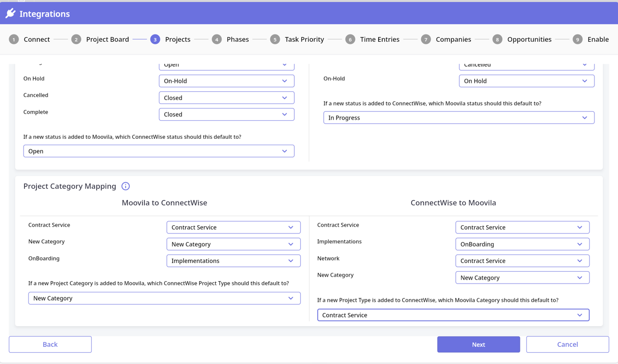Click the Project Category Mapping info icon
The height and width of the screenshot is (364, 618).
click(x=126, y=186)
